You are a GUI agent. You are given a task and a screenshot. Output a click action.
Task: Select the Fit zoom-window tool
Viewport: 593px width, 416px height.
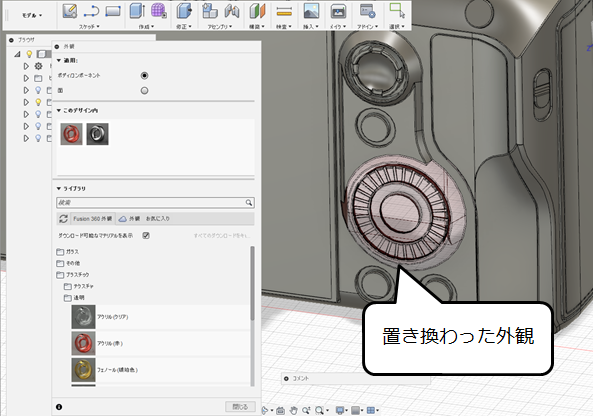coord(320,410)
